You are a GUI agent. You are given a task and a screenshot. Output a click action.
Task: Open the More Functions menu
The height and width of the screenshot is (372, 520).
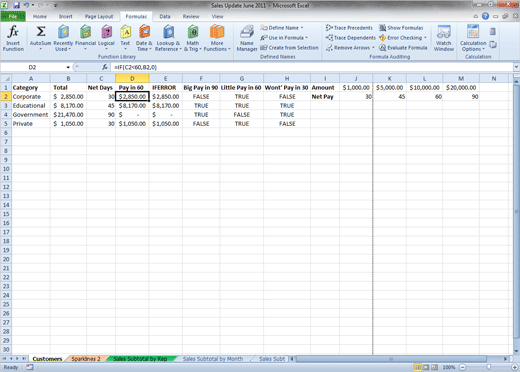coord(217,38)
